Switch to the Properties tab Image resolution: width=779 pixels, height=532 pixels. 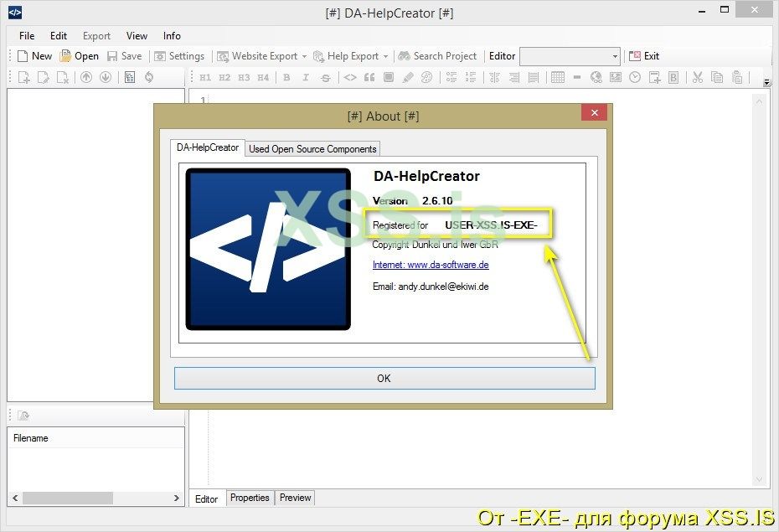coord(250,497)
